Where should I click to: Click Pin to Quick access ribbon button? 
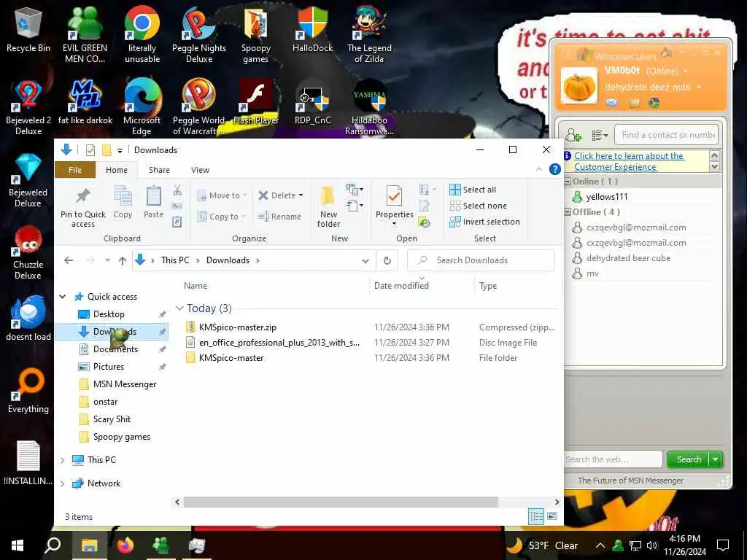[83, 207]
